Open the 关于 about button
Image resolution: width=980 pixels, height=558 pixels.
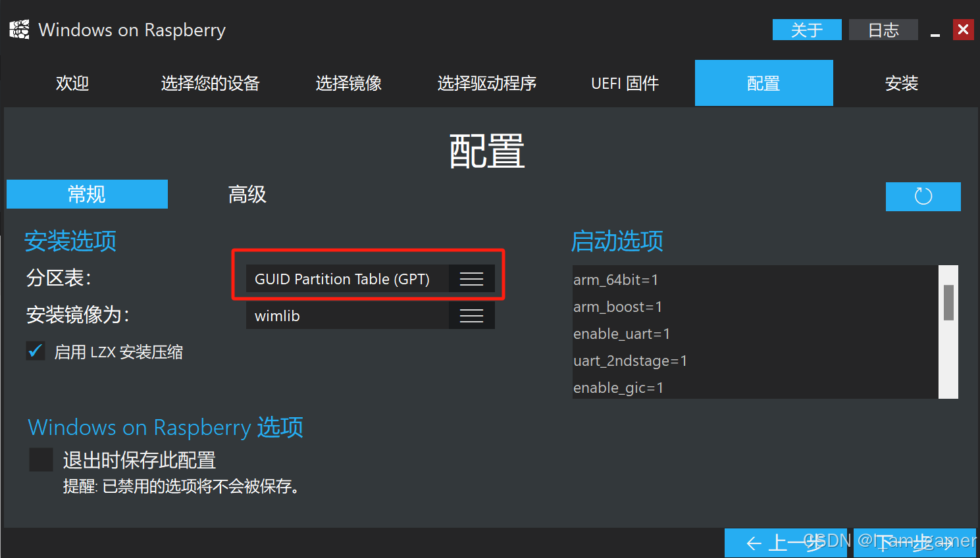807,30
